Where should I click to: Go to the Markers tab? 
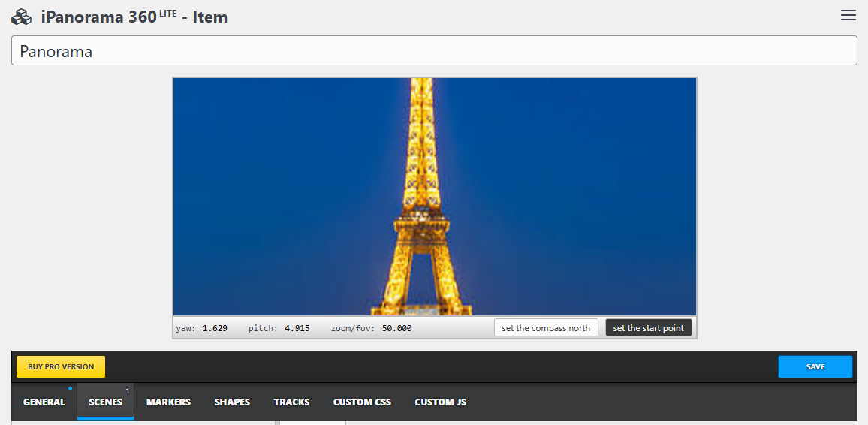click(x=168, y=402)
